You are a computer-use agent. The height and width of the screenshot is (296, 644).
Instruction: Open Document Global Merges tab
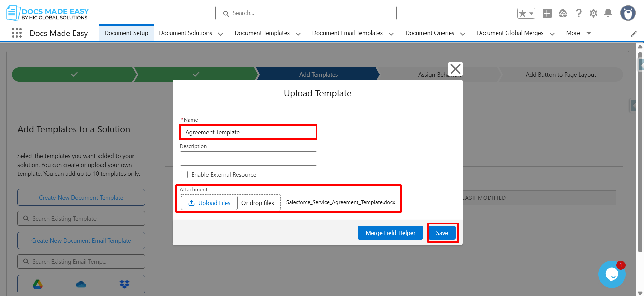(x=510, y=33)
